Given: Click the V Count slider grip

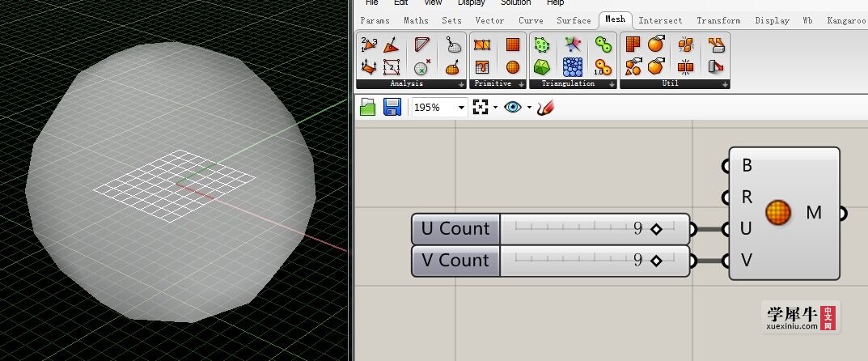Looking at the screenshot, I should coord(656,261).
